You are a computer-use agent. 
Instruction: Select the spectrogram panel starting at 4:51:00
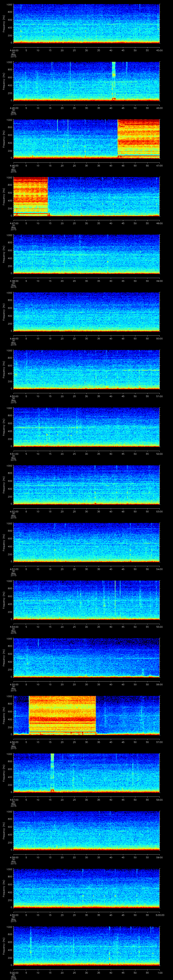pyautogui.click(x=86, y=427)
